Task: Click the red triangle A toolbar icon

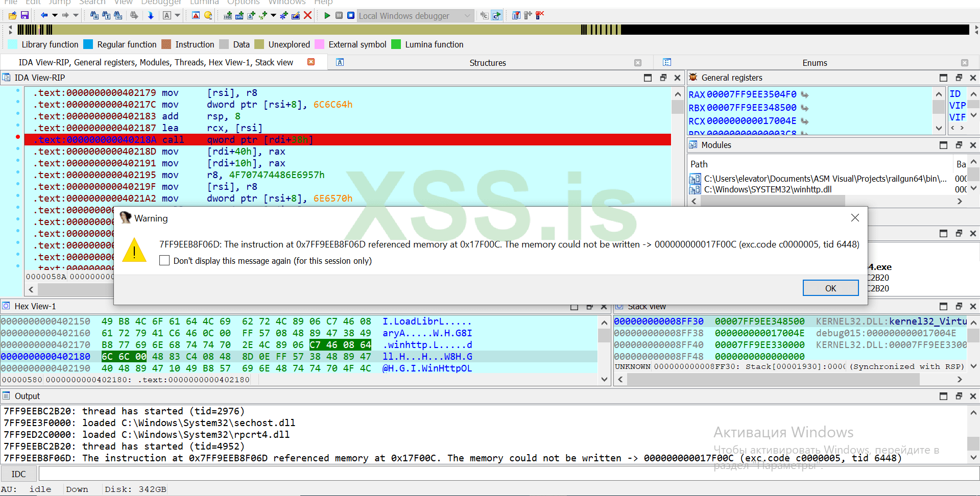Action: coord(196,16)
